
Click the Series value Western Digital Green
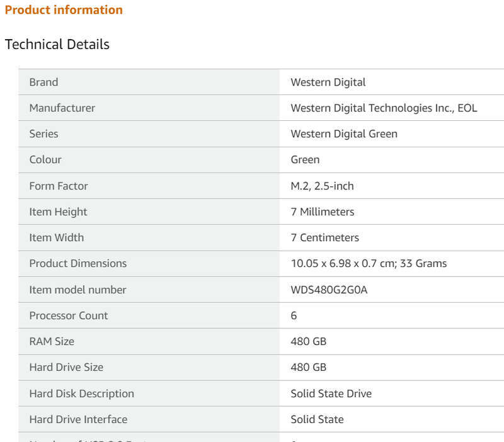pyautogui.click(x=343, y=134)
